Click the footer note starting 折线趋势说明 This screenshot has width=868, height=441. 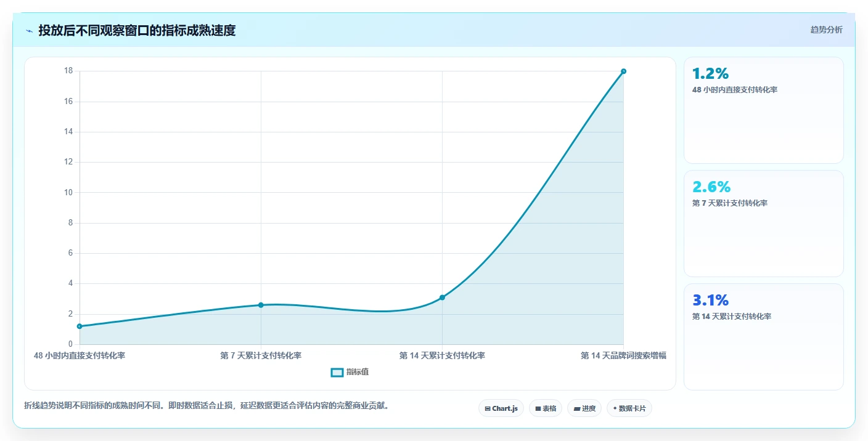(x=207, y=406)
